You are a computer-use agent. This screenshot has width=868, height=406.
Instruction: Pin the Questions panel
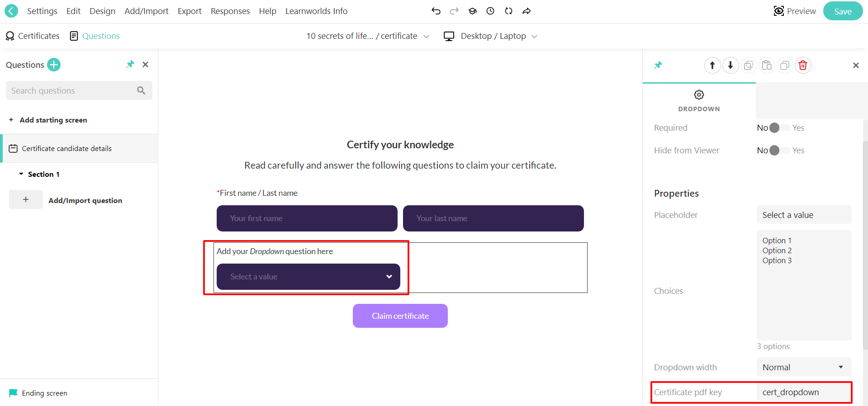coord(130,65)
